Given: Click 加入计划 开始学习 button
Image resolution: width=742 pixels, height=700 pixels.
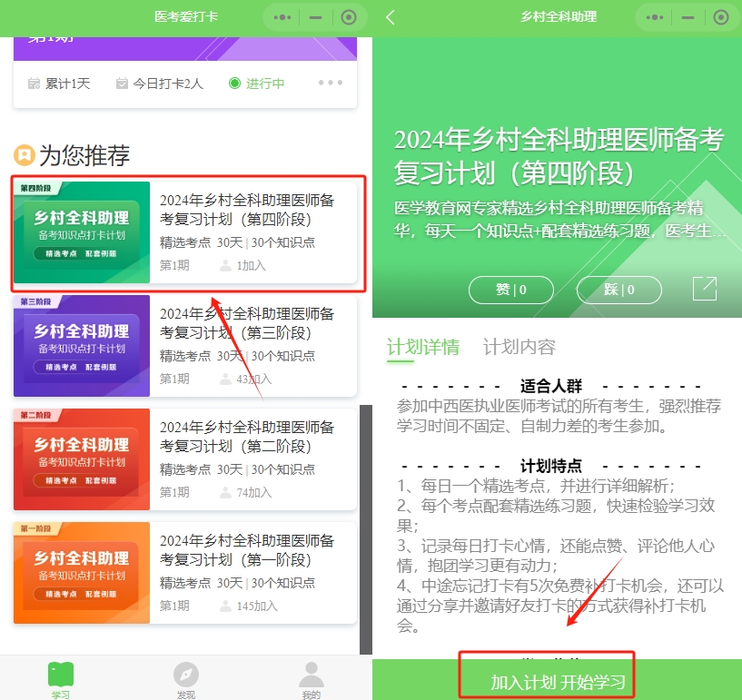Looking at the screenshot, I should (558, 682).
